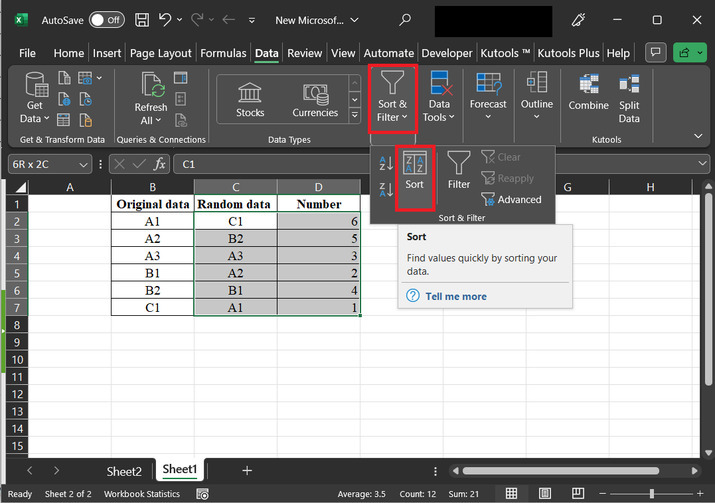
Task: Expand the Data Tools dropdown
Action: 439,98
